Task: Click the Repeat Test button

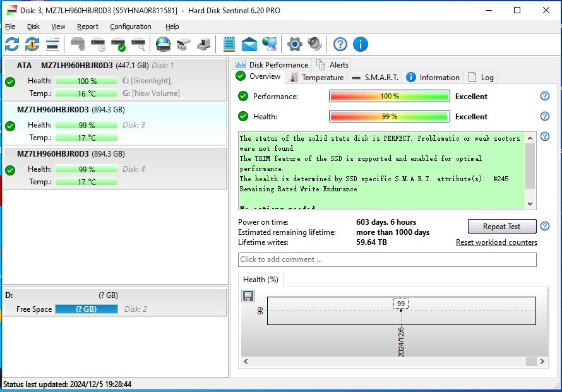Action: [x=502, y=227]
